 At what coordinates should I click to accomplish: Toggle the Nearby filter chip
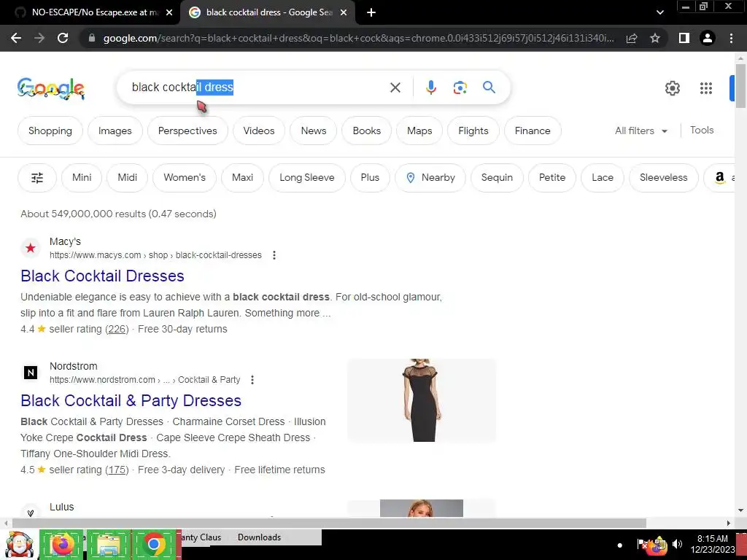pos(430,178)
